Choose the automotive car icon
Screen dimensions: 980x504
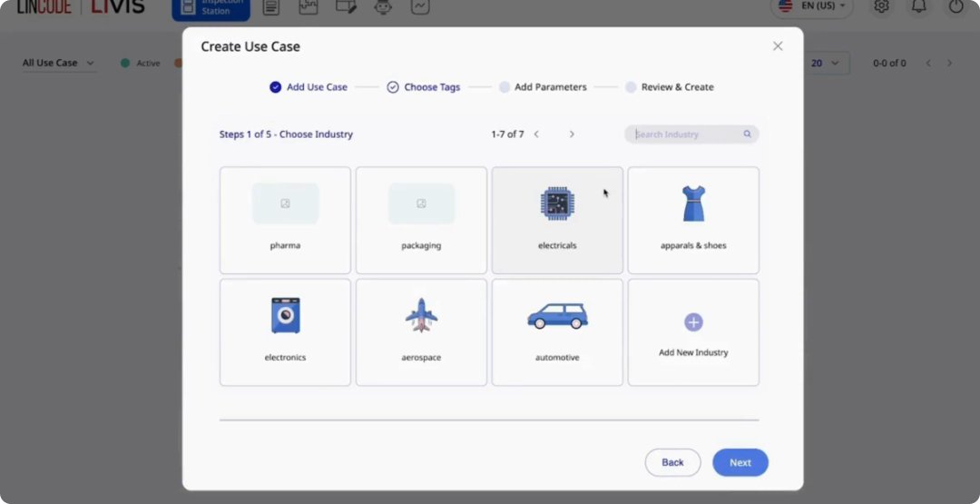tap(557, 316)
